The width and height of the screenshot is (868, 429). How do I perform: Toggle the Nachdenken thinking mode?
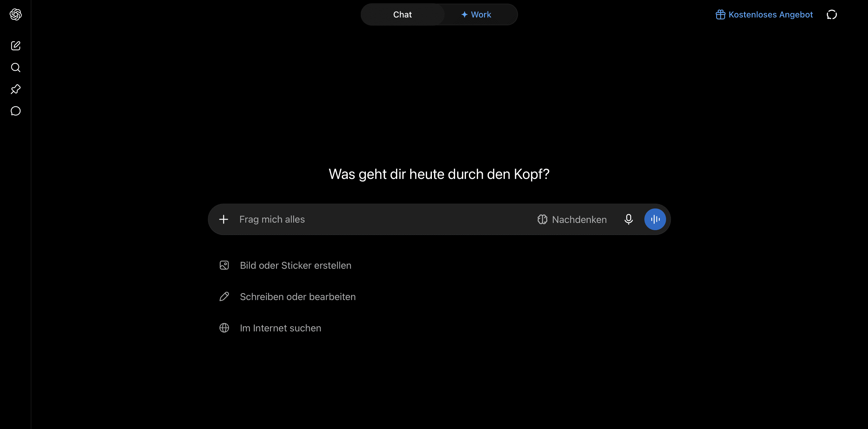[x=572, y=220]
